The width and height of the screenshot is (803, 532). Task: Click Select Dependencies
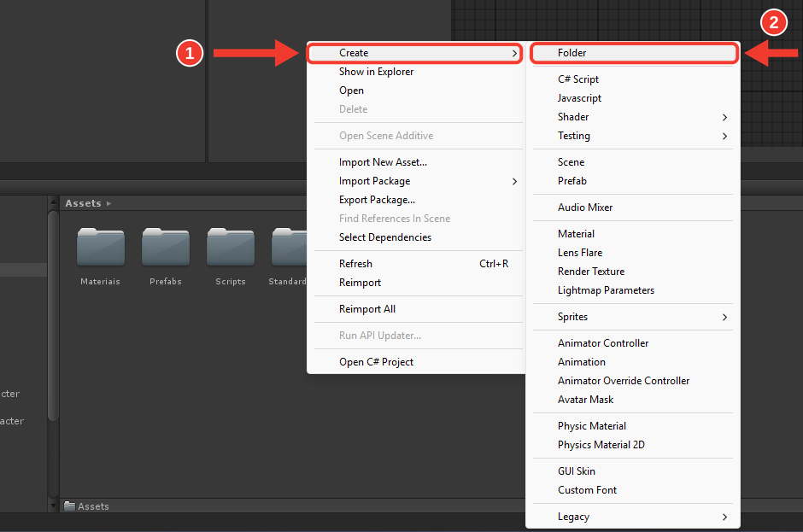coord(415,237)
